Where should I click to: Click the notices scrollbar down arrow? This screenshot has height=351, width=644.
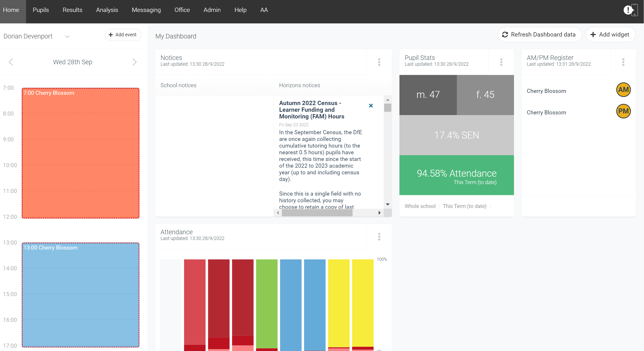(387, 204)
